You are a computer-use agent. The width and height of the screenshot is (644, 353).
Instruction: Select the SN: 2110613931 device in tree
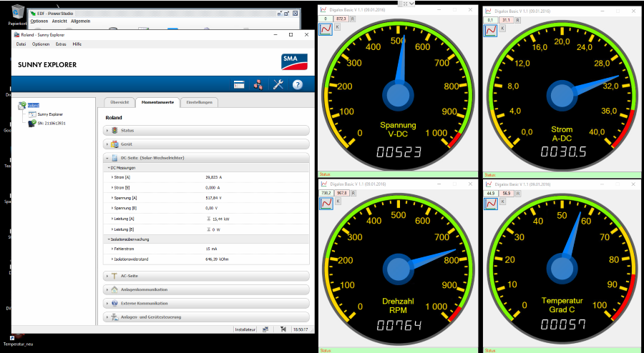click(52, 123)
